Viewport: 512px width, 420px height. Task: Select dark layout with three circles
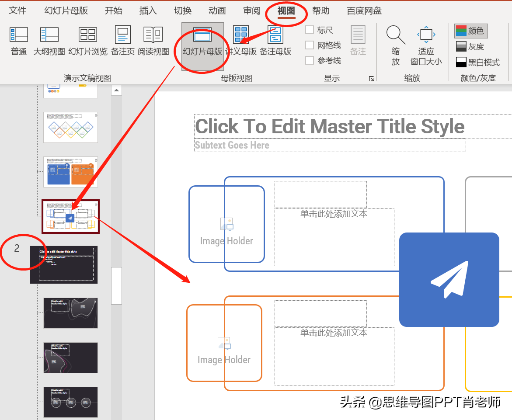(70, 403)
